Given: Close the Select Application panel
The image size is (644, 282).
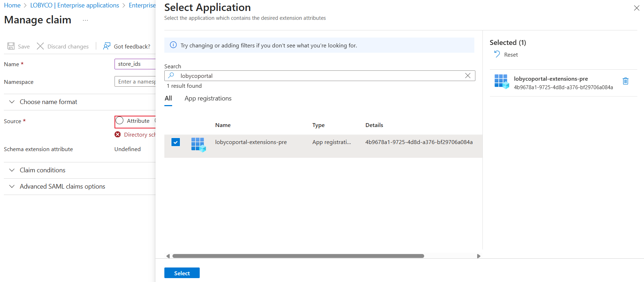Looking at the screenshot, I should [637, 8].
